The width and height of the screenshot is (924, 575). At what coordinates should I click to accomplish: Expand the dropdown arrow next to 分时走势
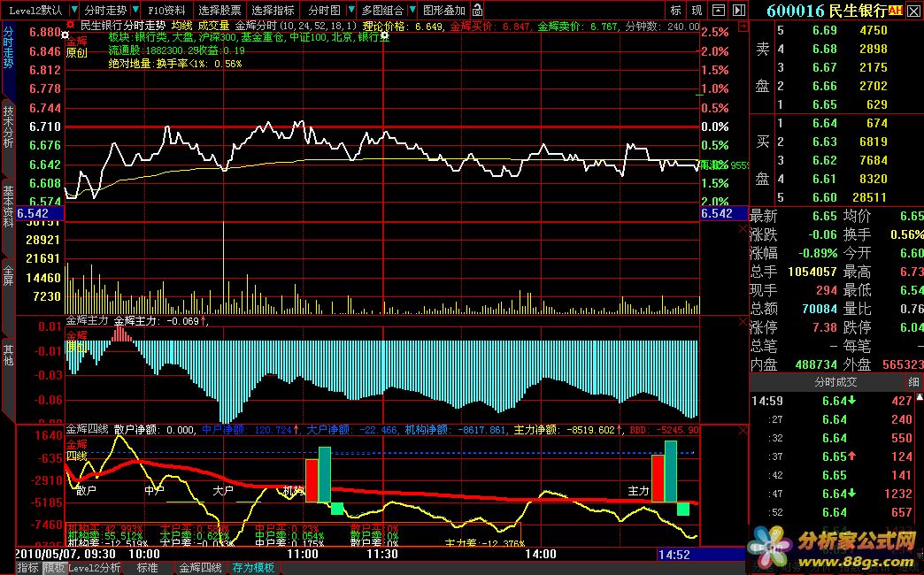[136, 10]
